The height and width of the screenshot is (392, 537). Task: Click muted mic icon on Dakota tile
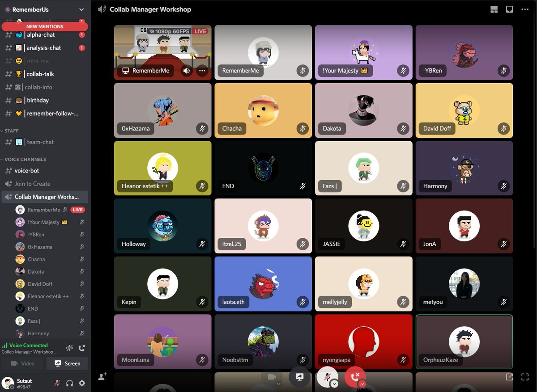click(x=403, y=128)
